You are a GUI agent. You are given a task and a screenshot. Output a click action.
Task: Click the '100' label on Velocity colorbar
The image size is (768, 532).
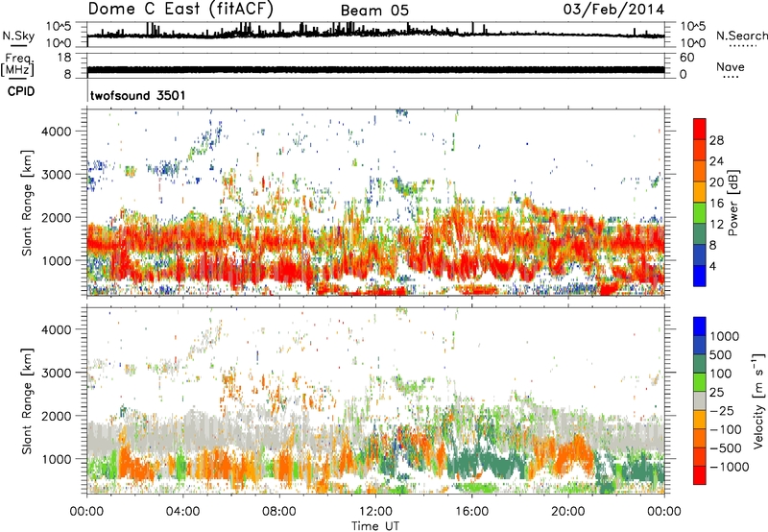[x=723, y=374]
